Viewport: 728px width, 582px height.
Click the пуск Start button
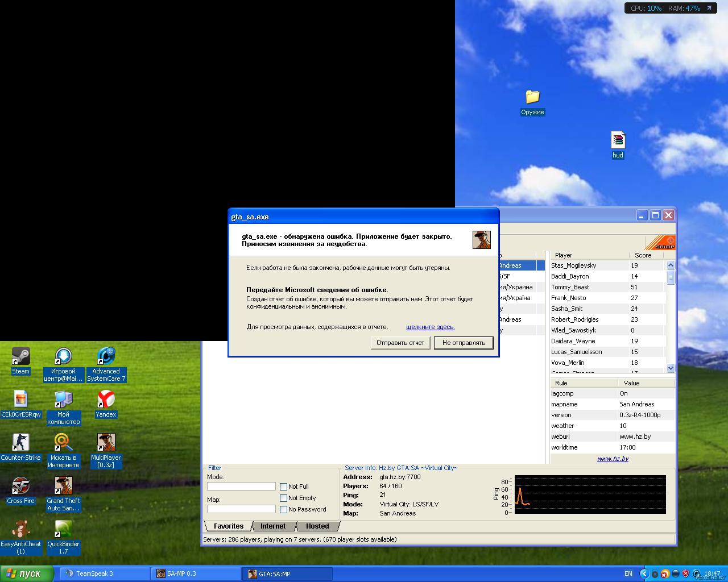point(27,573)
